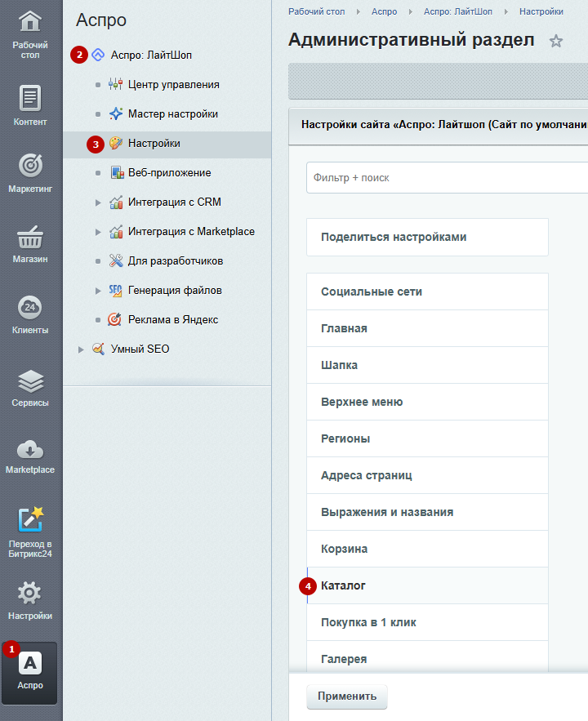This screenshot has height=721, width=588.
Task: Click the Интеграция с CRM chart icon
Action: [x=116, y=203]
